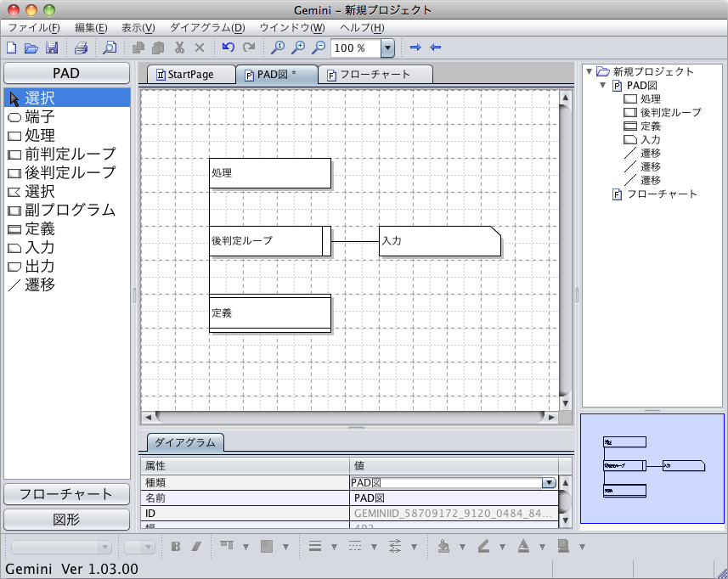This screenshot has width=728, height=579.
Task: Select the 遷移 transition line tool
Action: [x=67, y=285]
